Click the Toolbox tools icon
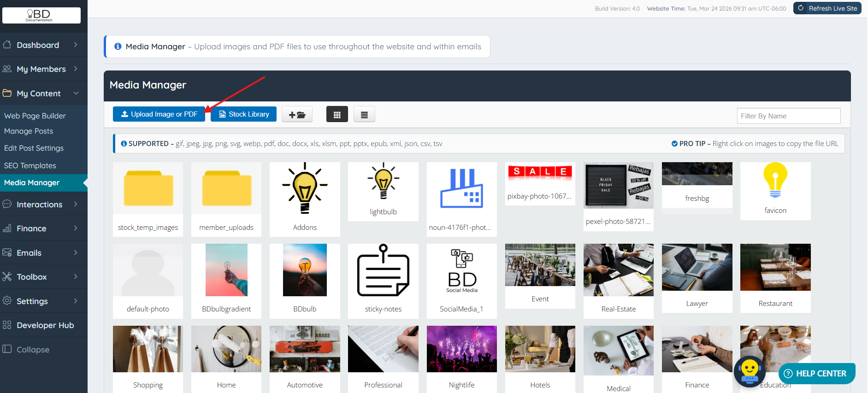The width and height of the screenshot is (868, 393). pos(7,276)
